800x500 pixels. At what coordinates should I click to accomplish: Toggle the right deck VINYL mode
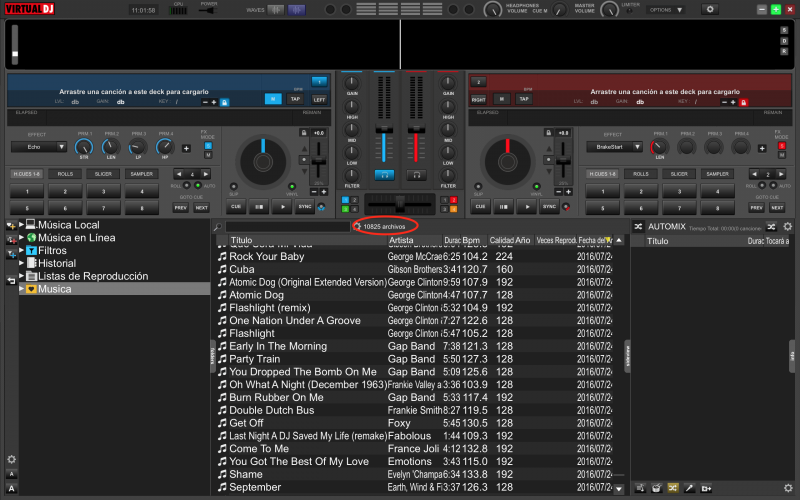coord(536,186)
